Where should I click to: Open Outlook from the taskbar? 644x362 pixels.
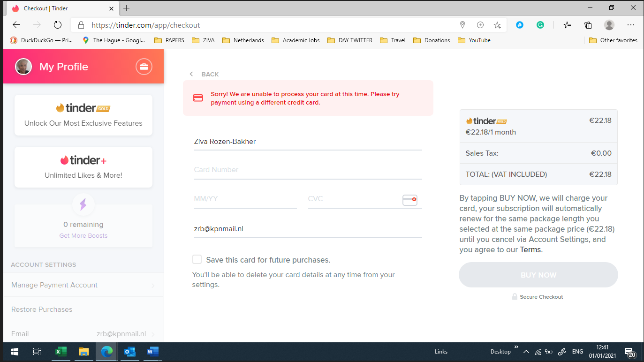pyautogui.click(x=129, y=351)
